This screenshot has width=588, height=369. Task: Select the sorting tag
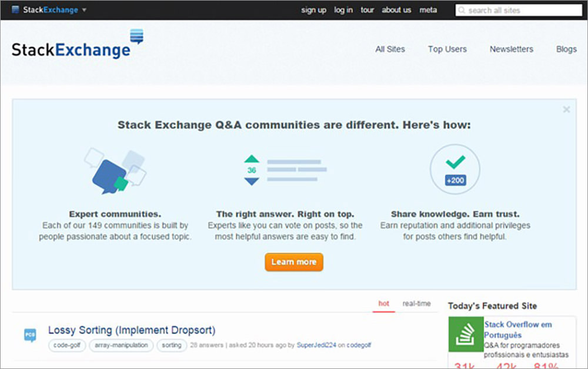pos(172,345)
